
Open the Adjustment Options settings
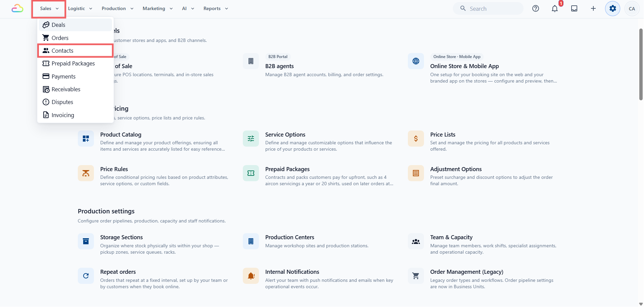pyautogui.click(x=456, y=169)
